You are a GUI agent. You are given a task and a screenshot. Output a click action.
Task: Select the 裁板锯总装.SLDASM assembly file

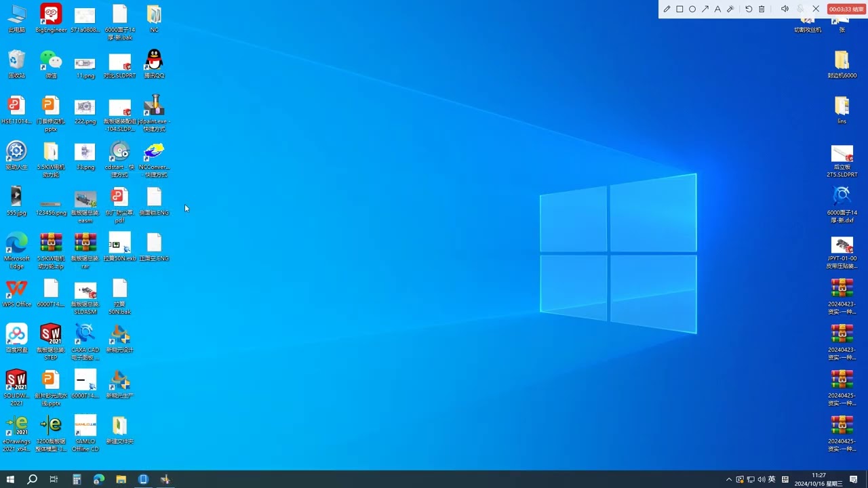pyautogui.click(x=85, y=297)
